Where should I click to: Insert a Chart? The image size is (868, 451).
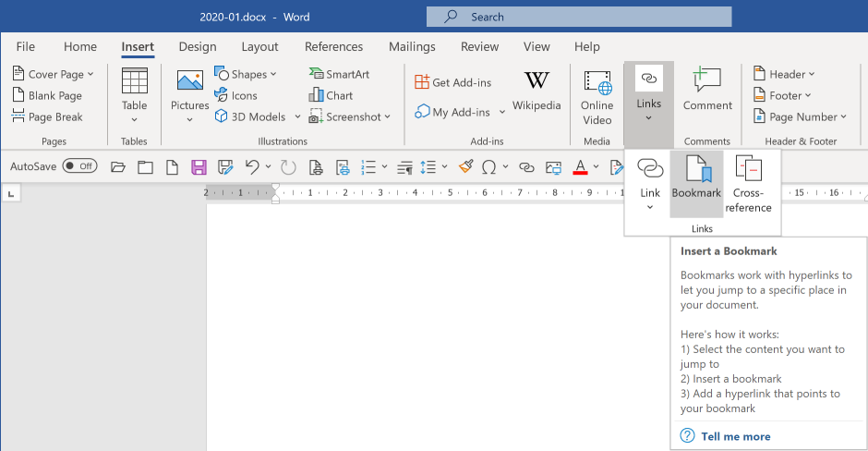click(331, 95)
